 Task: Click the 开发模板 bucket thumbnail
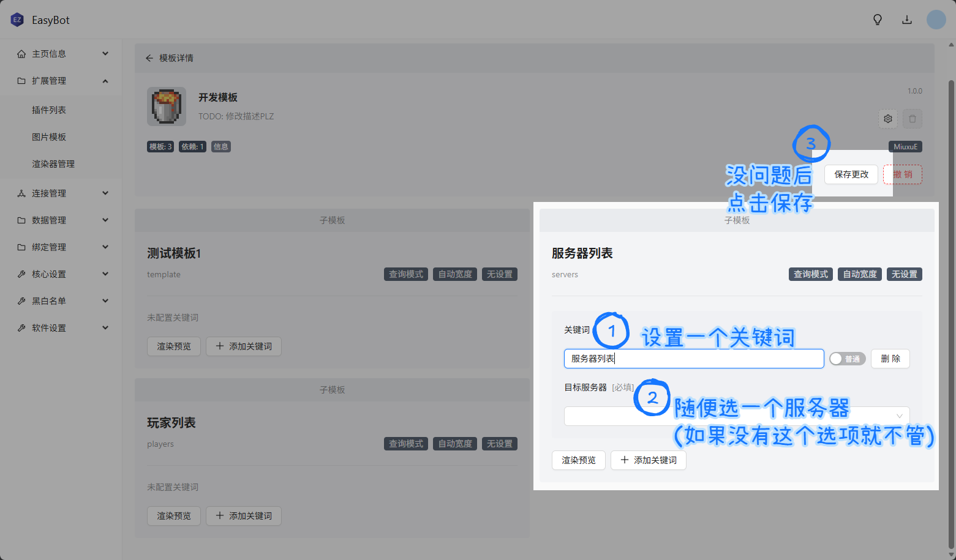pos(167,106)
